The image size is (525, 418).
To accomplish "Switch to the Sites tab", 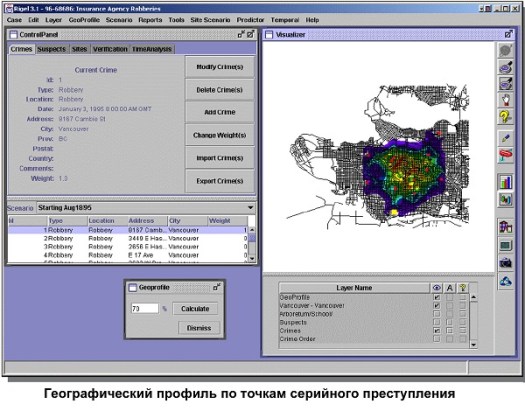I will point(79,49).
